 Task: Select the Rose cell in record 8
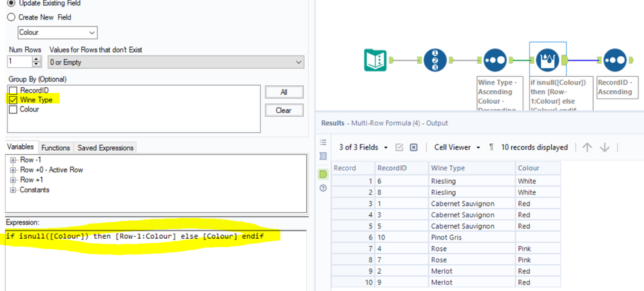[x=471, y=260]
